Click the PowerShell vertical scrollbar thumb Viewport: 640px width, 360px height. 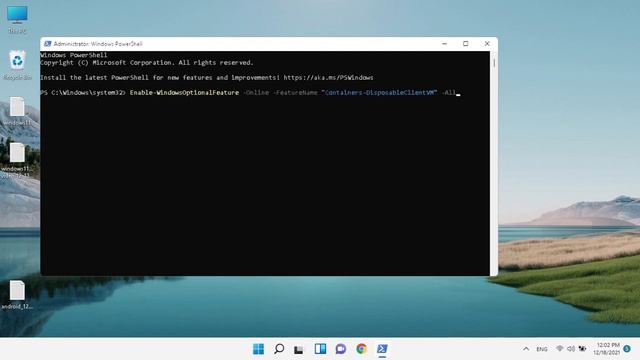[494, 63]
